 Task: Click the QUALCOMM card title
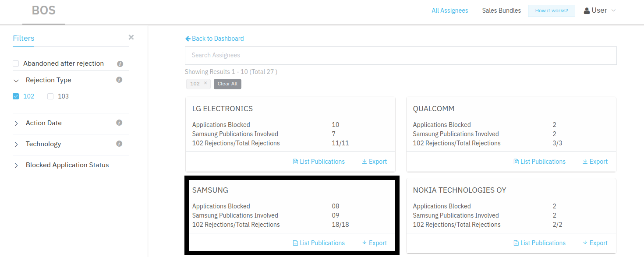click(x=434, y=109)
